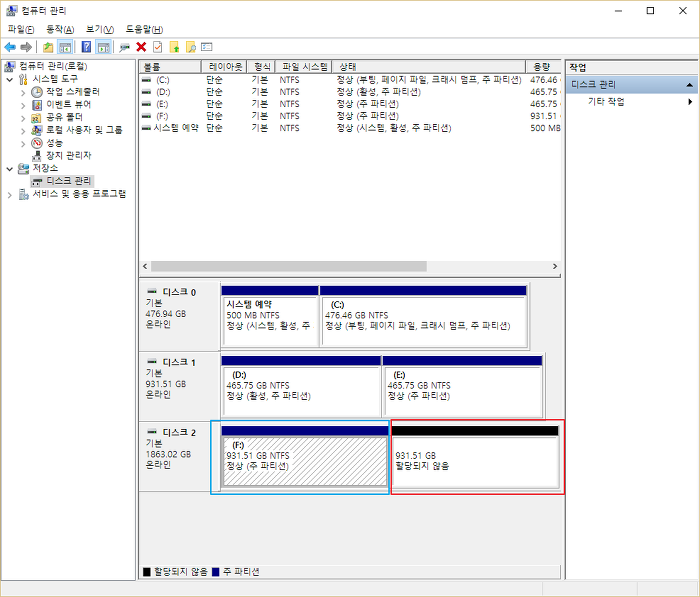Click the folder with magnifier icon
700x597 pixels.
coord(191,47)
